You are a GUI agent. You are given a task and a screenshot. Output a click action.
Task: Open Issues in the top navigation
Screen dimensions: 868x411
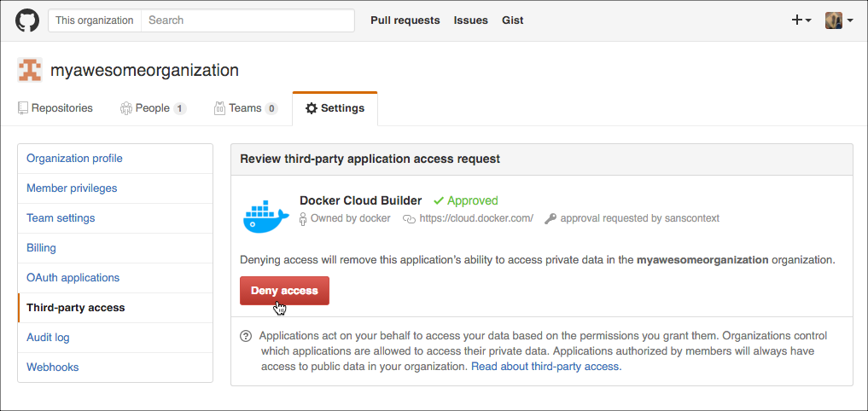[471, 20]
